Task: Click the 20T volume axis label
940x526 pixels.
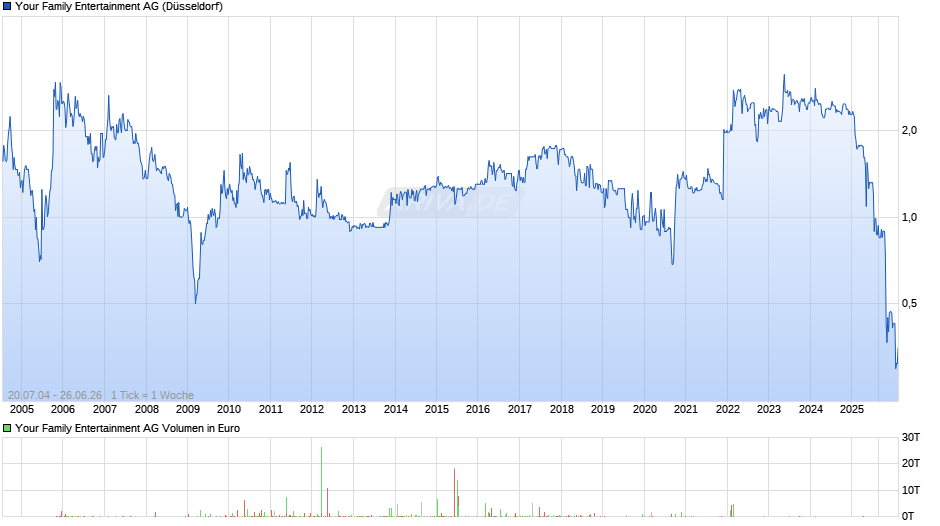Action: pos(911,463)
